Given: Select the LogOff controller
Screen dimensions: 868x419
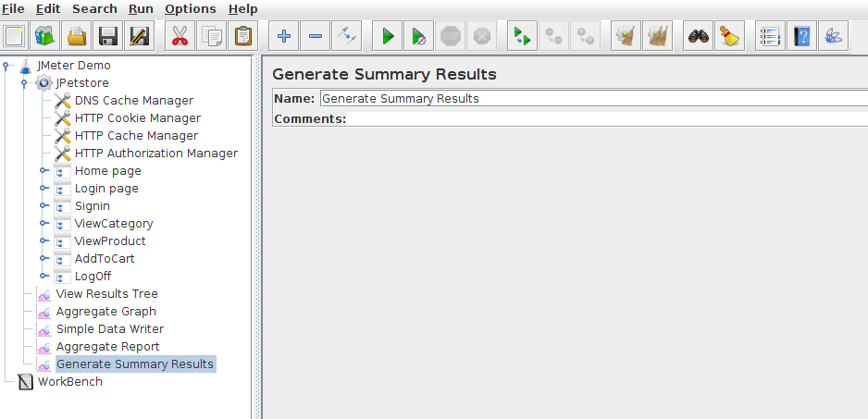Looking at the screenshot, I should coord(93,277).
